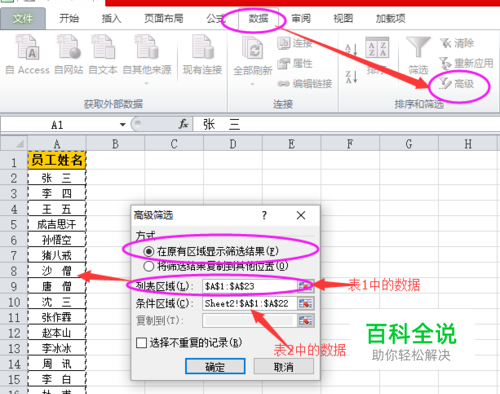500x394 pixels.
Task: Click cell containing 张作霖
Action: click(57, 317)
